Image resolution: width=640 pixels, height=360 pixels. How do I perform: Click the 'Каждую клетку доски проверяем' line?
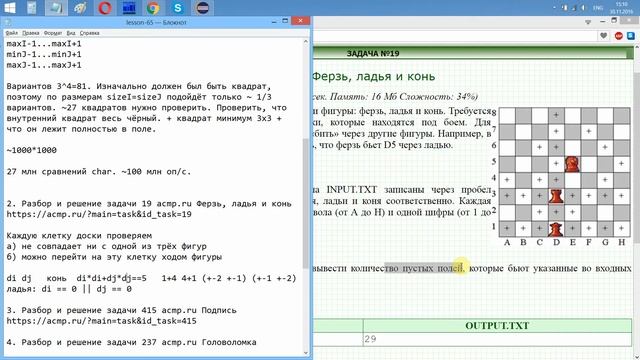tap(79, 236)
